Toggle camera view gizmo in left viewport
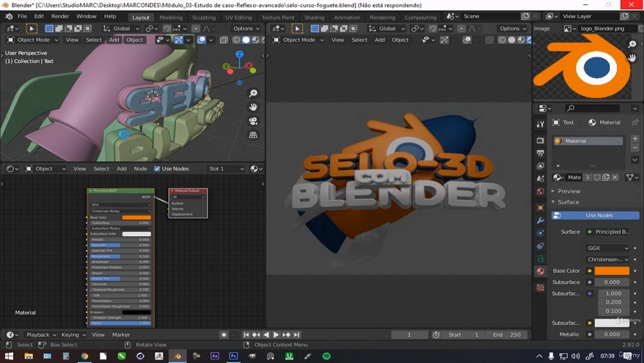644x363 pixels. [253, 121]
